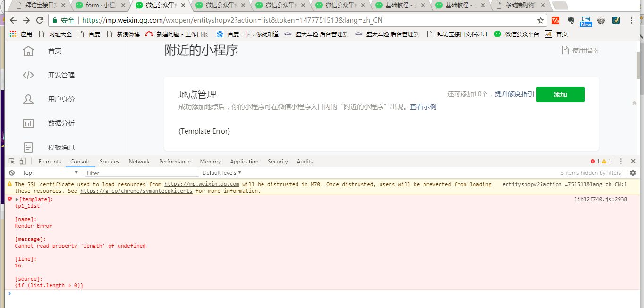Click the yellow warning count badge
Screen dimensions: 644x308
click(607, 162)
